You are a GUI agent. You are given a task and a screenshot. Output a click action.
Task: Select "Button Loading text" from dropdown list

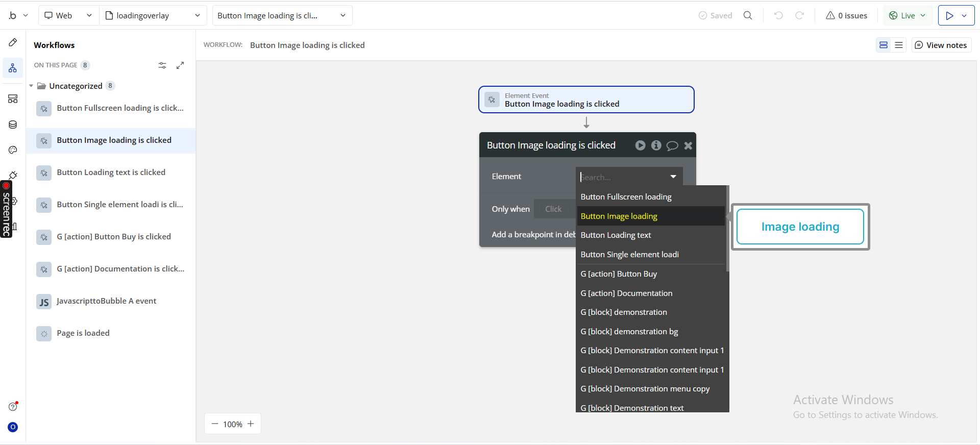pos(616,235)
